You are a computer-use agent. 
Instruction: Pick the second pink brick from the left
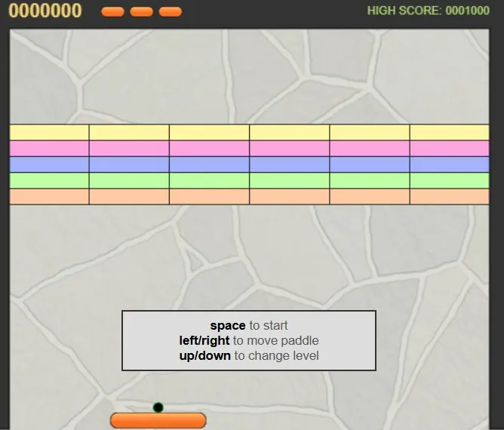[129, 149]
